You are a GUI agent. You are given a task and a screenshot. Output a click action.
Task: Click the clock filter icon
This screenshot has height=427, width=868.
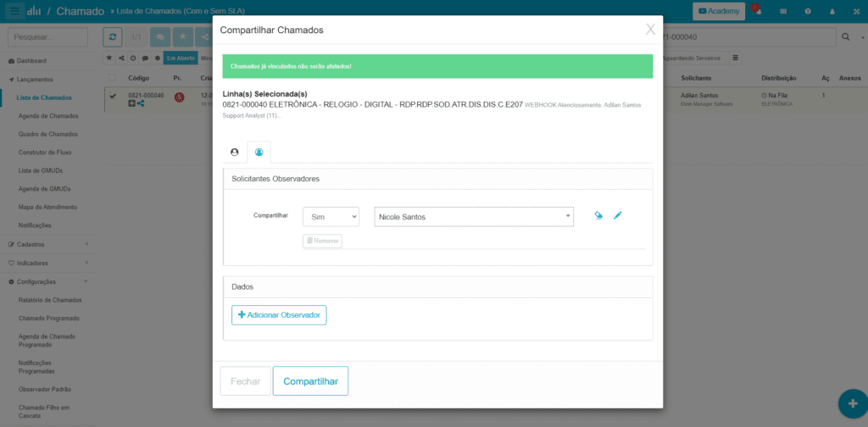tap(133, 58)
